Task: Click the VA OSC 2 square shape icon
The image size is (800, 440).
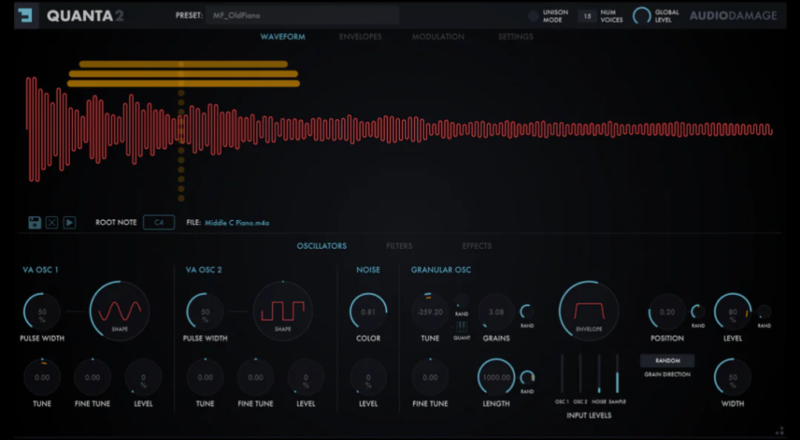Action: pyautogui.click(x=282, y=311)
